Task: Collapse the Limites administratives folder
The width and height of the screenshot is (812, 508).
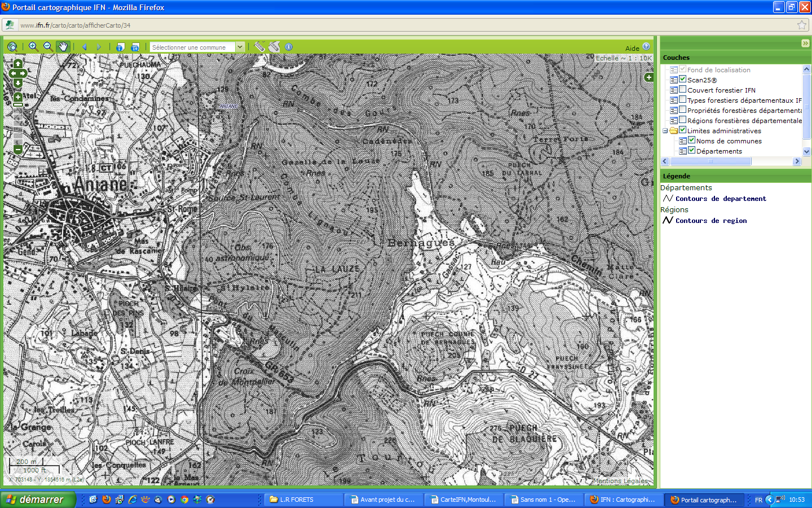Action: pyautogui.click(x=665, y=131)
